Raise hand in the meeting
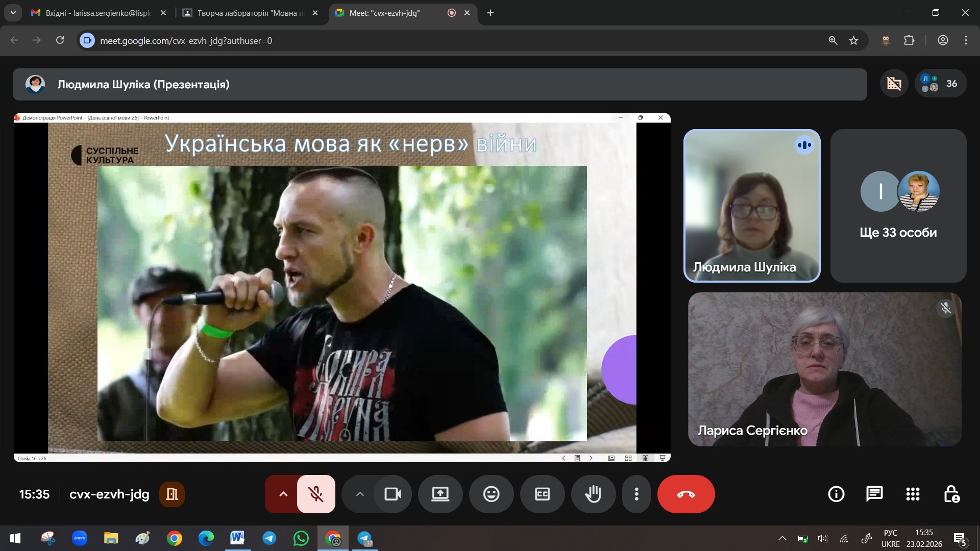980x551 pixels. click(x=593, y=494)
